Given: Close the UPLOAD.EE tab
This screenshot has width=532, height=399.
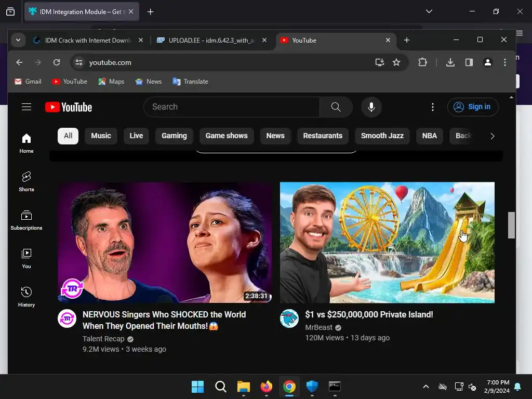Looking at the screenshot, I should (264, 40).
